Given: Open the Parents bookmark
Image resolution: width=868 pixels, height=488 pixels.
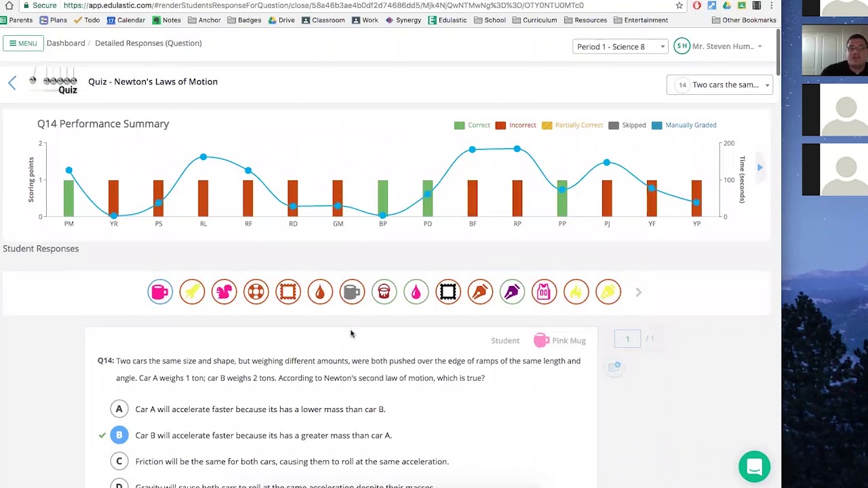Looking at the screenshot, I should point(16,20).
